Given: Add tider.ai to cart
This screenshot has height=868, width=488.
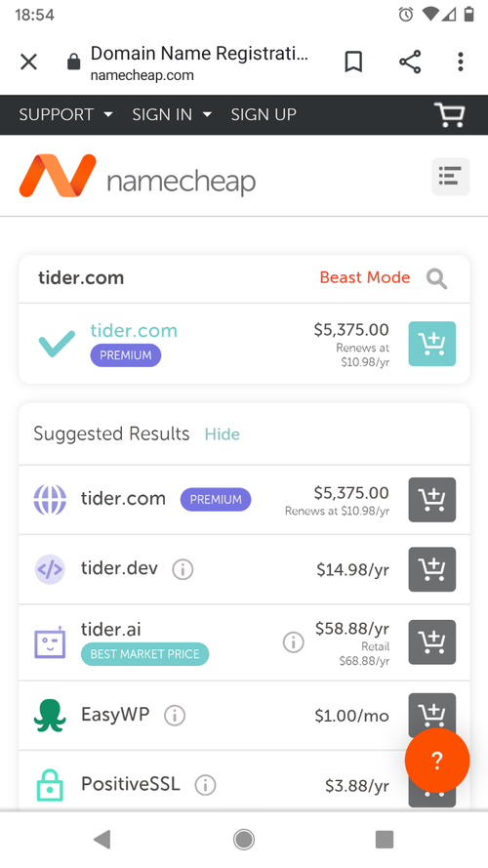Looking at the screenshot, I should 432,642.
